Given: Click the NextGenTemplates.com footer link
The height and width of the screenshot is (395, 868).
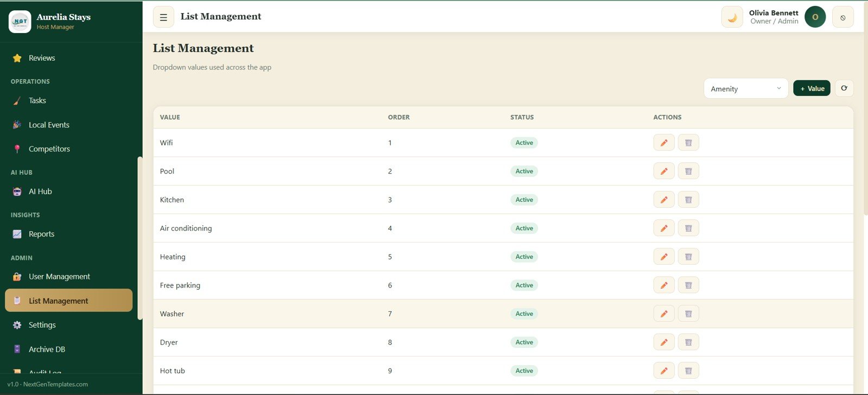Looking at the screenshot, I should tap(55, 384).
